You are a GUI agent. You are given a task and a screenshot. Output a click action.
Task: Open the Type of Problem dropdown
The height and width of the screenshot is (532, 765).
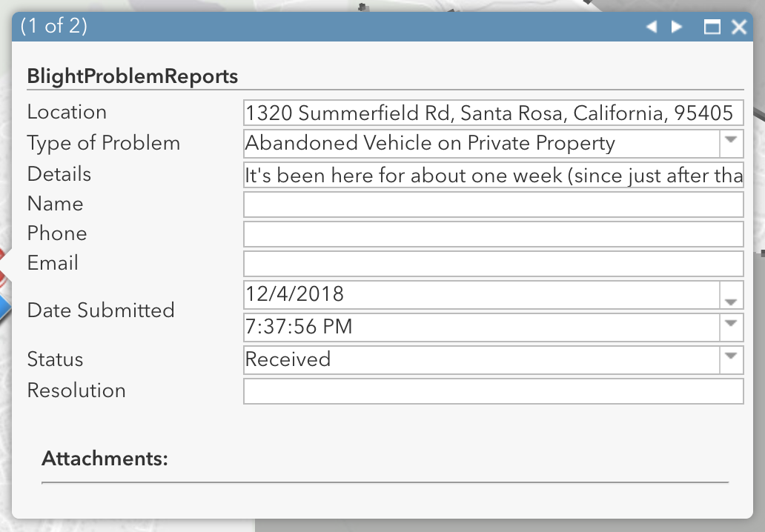[731, 143]
